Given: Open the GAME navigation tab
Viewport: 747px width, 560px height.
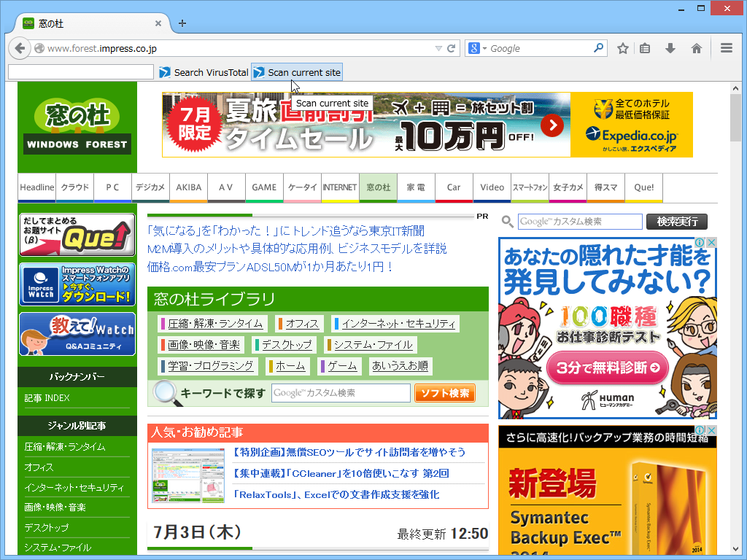Looking at the screenshot, I should pyautogui.click(x=264, y=187).
